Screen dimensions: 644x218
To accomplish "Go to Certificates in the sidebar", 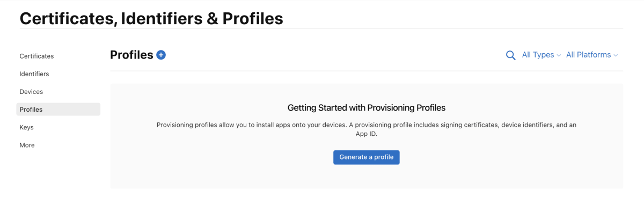I will pos(36,56).
